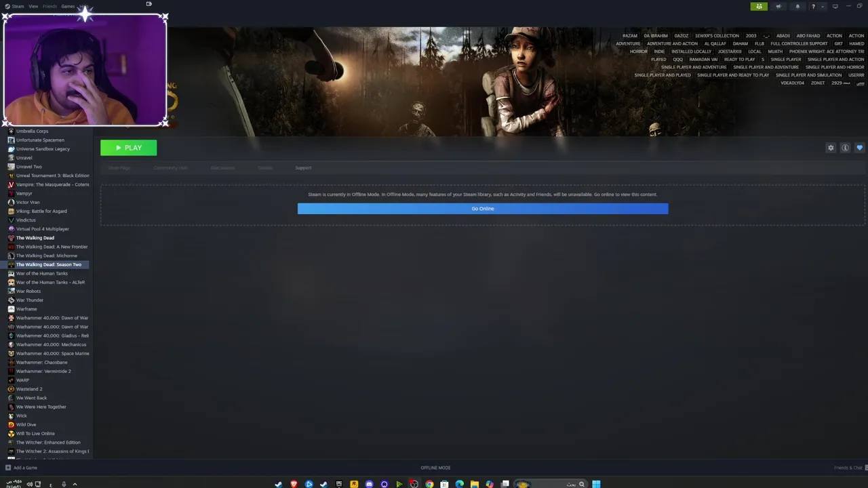Click the Windows Start button
The width and height of the screenshot is (868, 488).
coord(596,484)
